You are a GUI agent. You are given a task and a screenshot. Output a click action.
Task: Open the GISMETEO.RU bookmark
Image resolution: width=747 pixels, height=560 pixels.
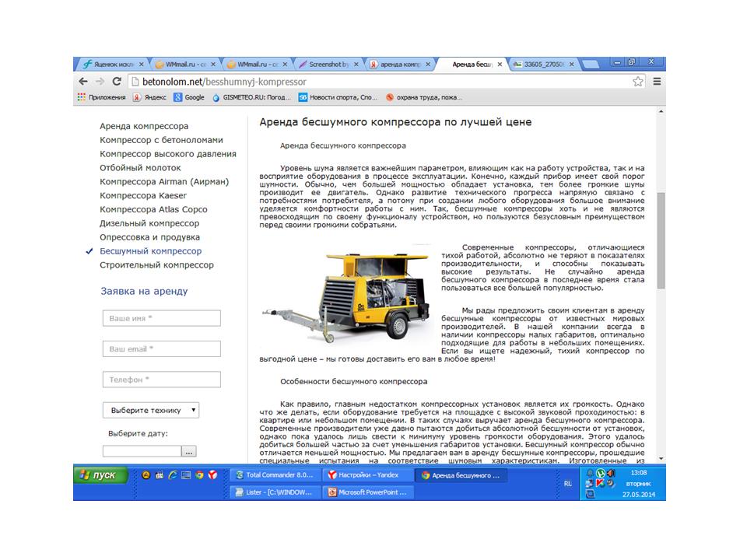point(251,97)
